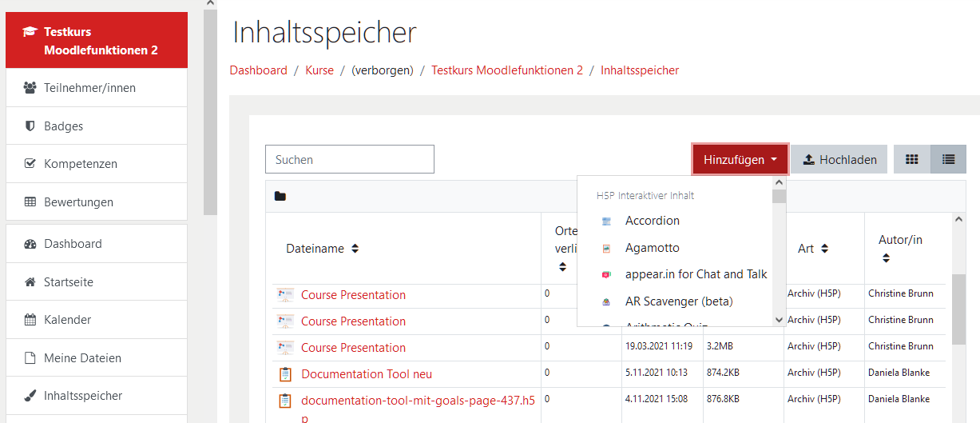Viewport: 980px width, 423px height.
Task: Click the Kompetenzen checkmark icon
Action: [x=30, y=164]
